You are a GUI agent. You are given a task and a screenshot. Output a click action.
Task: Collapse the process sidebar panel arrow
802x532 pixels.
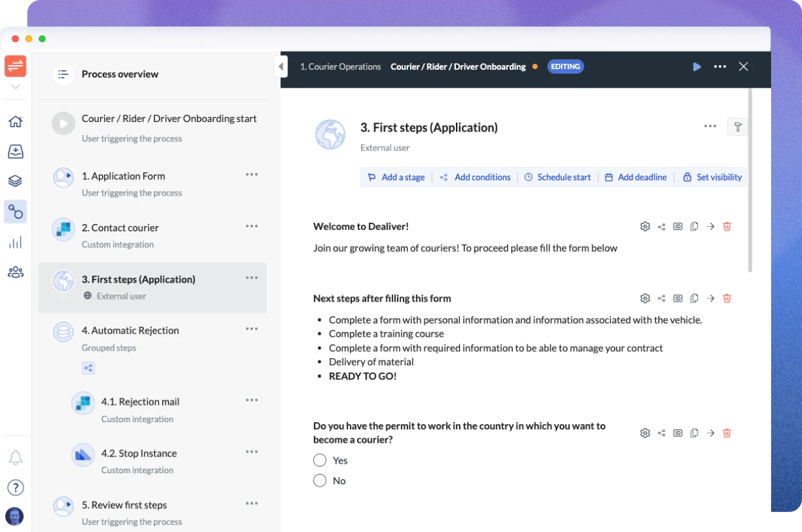coord(280,66)
